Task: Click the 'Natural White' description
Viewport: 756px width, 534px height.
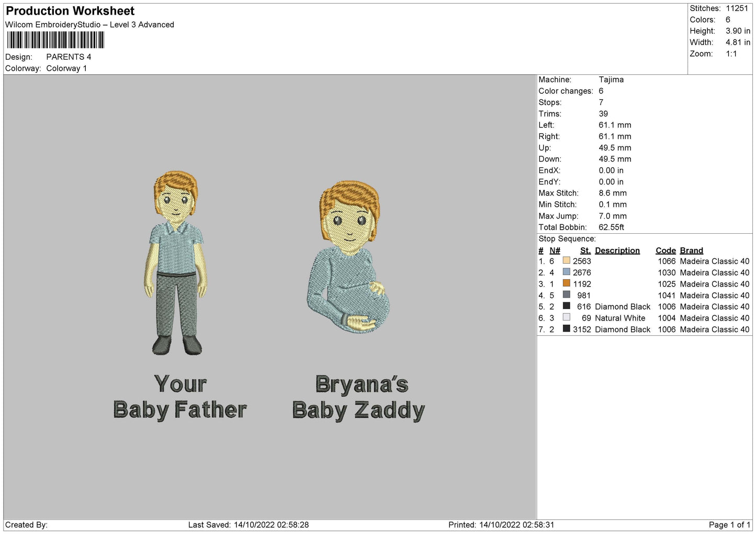Action: [x=620, y=318]
